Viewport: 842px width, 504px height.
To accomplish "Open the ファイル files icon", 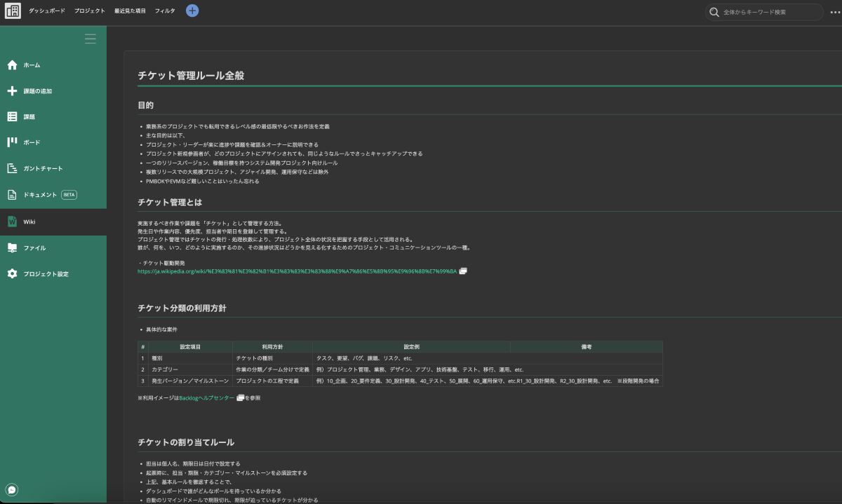I will 12,247.
